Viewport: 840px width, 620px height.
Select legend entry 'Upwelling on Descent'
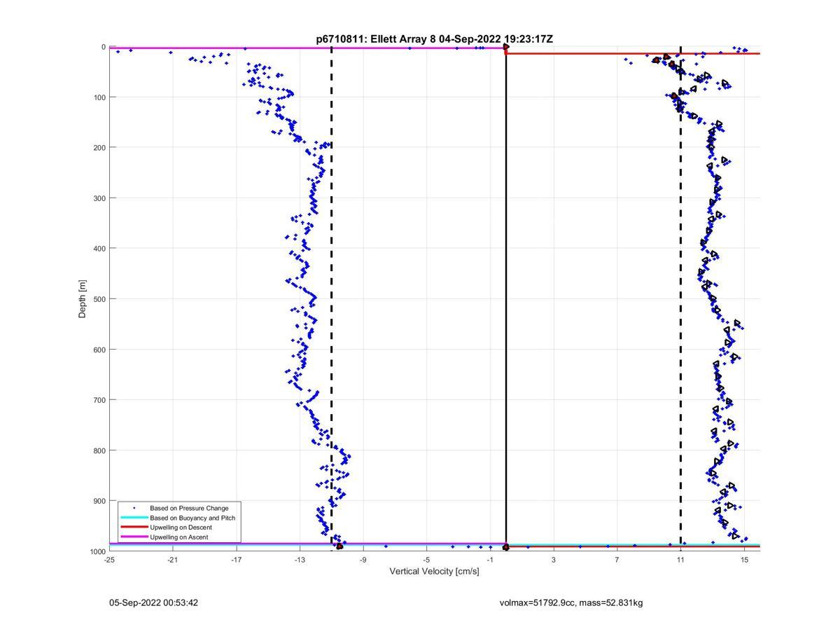point(181,528)
